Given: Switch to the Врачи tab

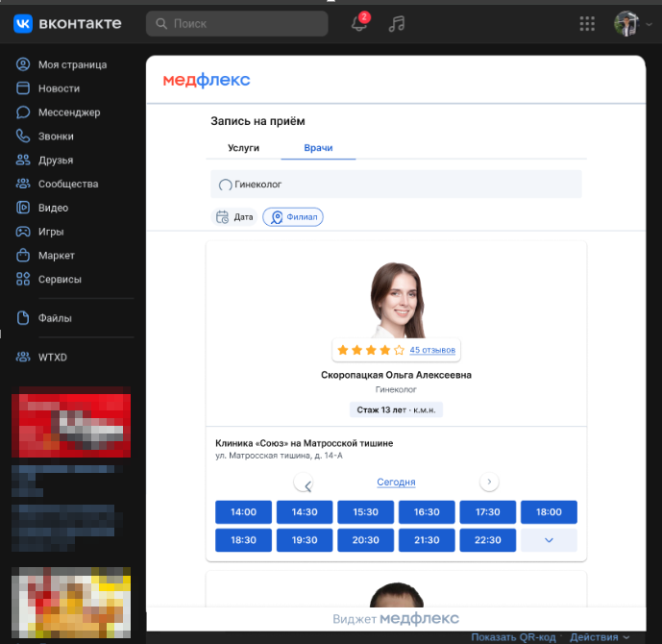Looking at the screenshot, I should click(318, 148).
